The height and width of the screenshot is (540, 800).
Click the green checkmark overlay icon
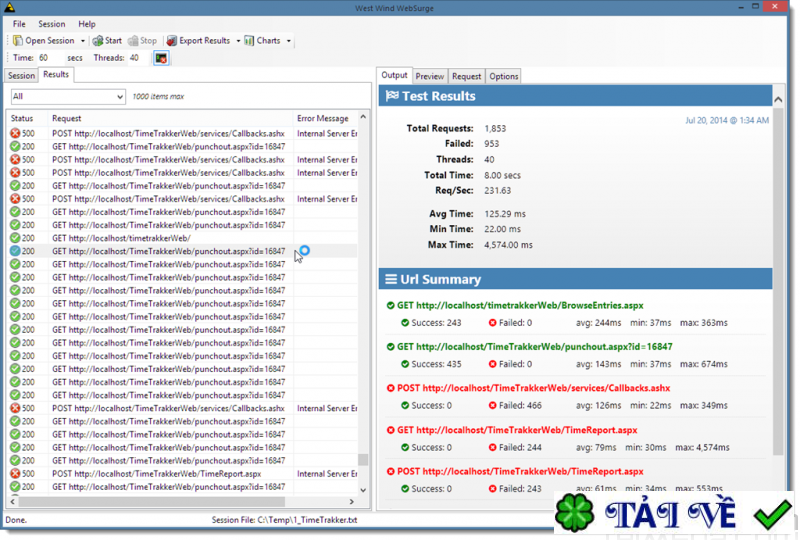(772, 514)
